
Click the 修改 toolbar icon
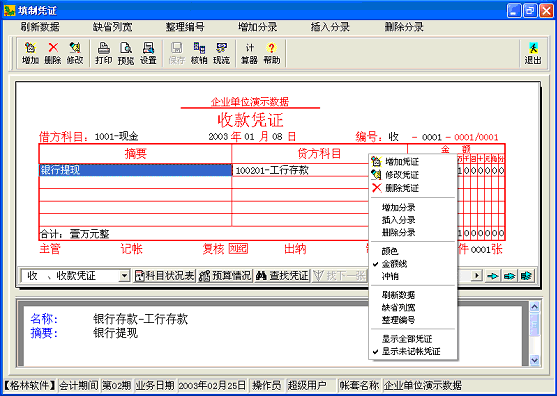click(75, 53)
